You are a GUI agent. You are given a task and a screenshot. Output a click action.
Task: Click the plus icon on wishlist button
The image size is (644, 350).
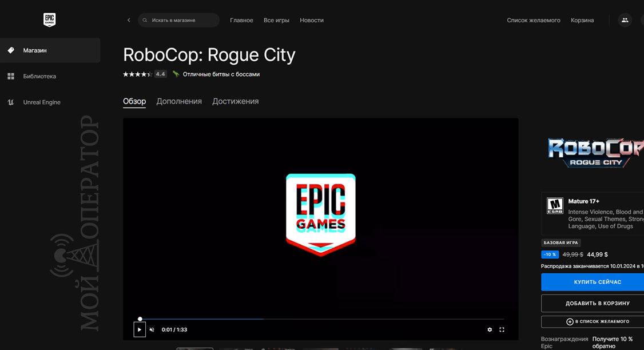pyautogui.click(x=570, y=321)
